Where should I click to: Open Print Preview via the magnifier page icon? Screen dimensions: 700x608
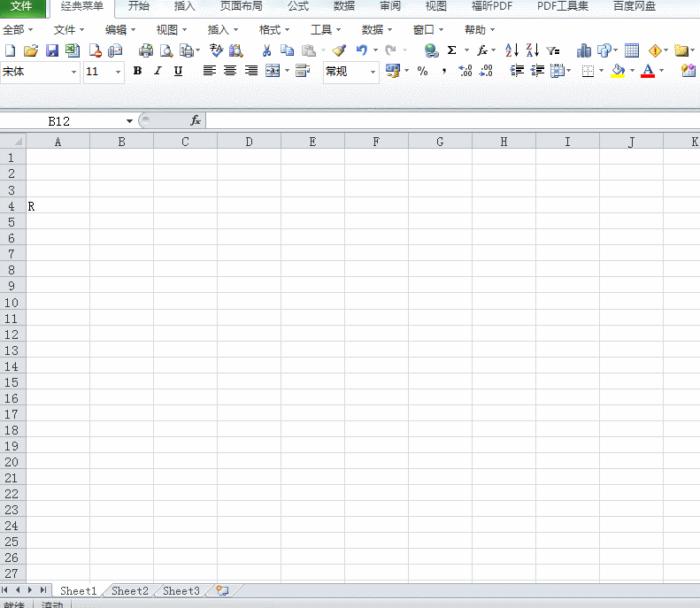tap(166, 50)
